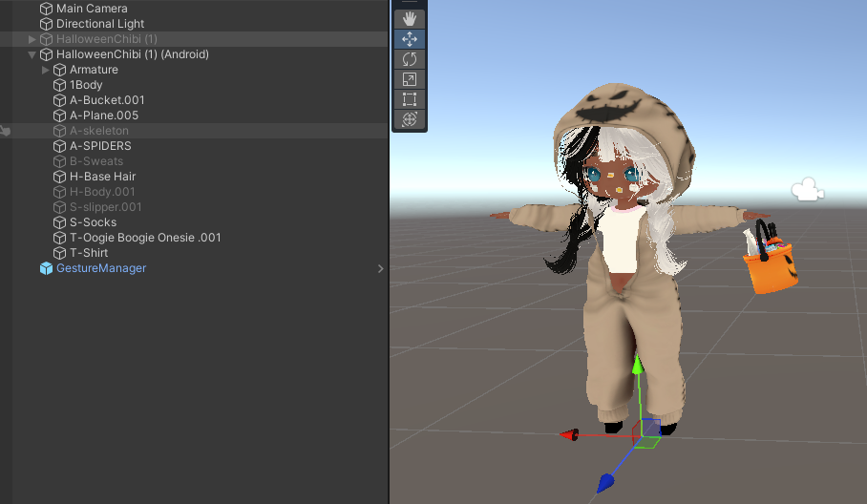
Task: Click the H-Base Hair cube icon
Action: (60, 177)
